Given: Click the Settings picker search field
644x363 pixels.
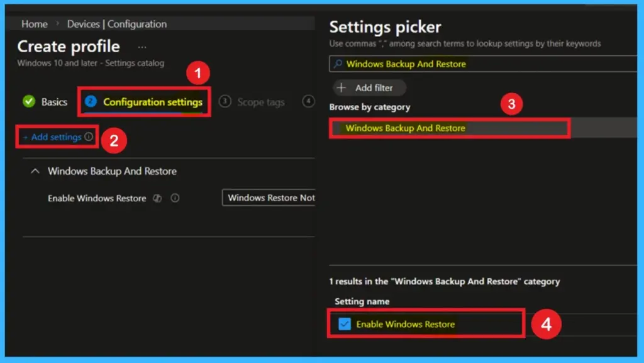Looking at the screenshot, I should (x=440, y=64).
